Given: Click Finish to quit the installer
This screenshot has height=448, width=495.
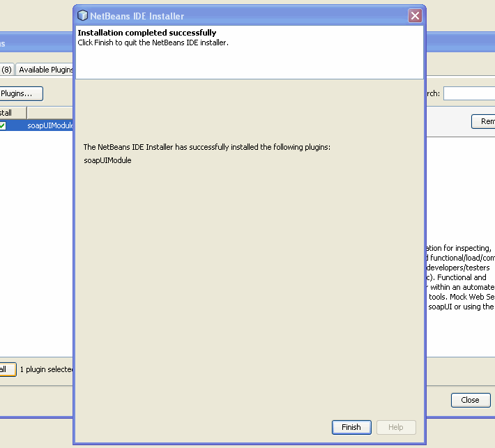Looking at the screenshot, I should pyautogui.click(x=351, y=427).
